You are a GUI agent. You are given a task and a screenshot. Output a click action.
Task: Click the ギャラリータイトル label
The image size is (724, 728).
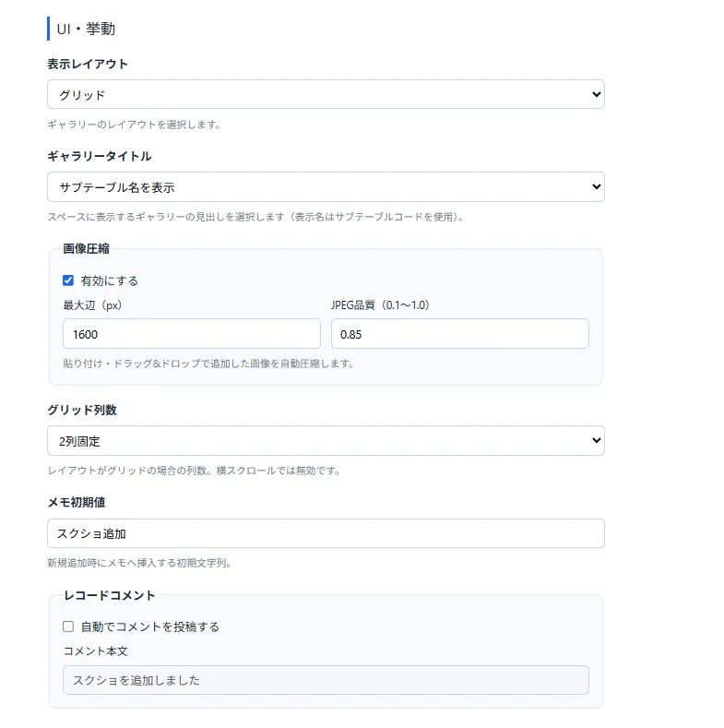pyautogui.click(x=100, y=157)
